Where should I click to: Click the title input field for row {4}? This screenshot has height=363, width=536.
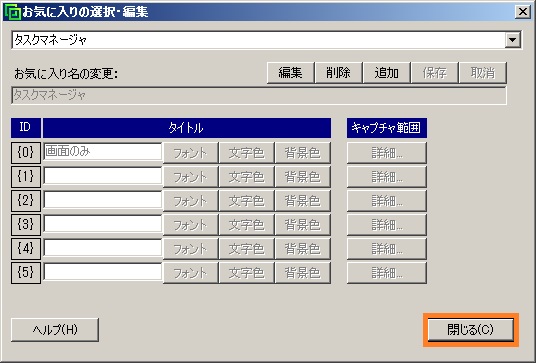[103, 247]
